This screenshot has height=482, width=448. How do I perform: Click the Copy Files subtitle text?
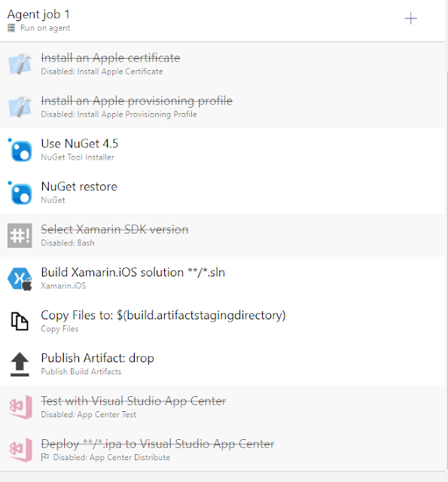tap(59, 328)
